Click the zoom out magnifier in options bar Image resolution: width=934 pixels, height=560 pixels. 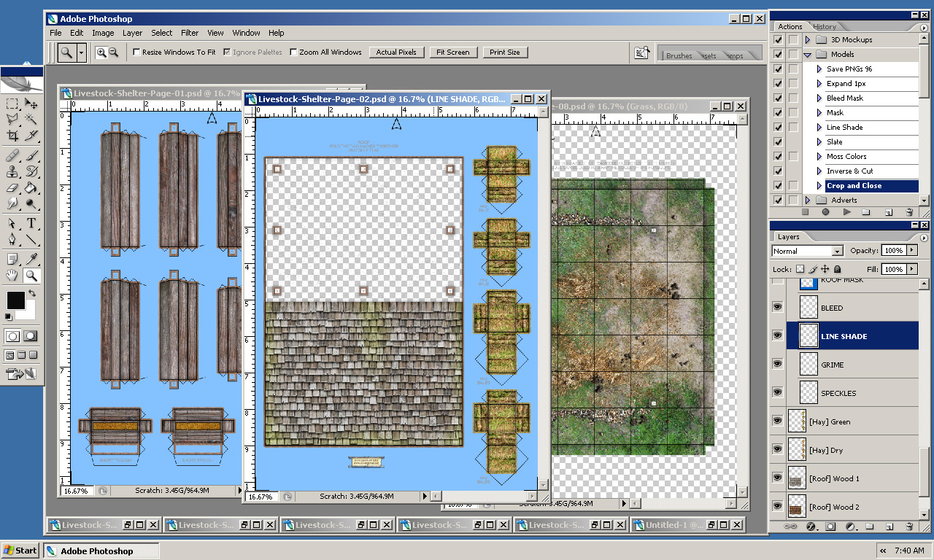tap(113, 52)
